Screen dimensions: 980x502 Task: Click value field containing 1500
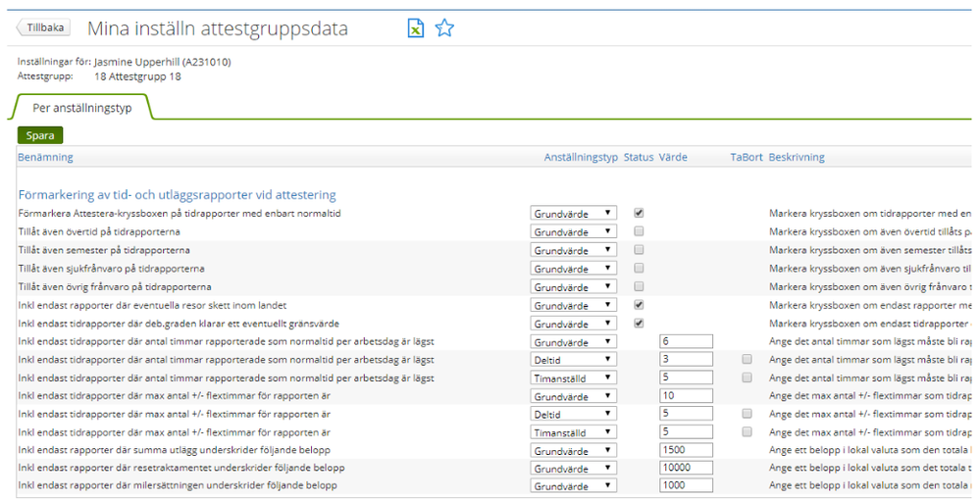[686, 450]
